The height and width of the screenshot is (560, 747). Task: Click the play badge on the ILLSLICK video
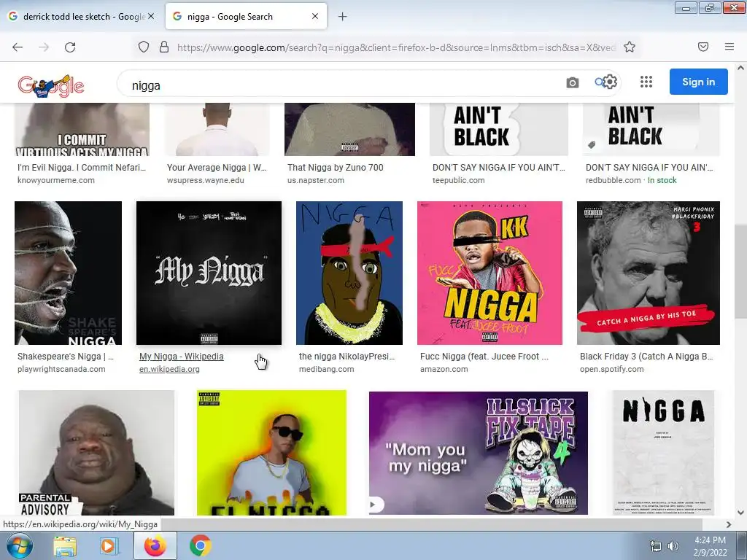(376, 505)
